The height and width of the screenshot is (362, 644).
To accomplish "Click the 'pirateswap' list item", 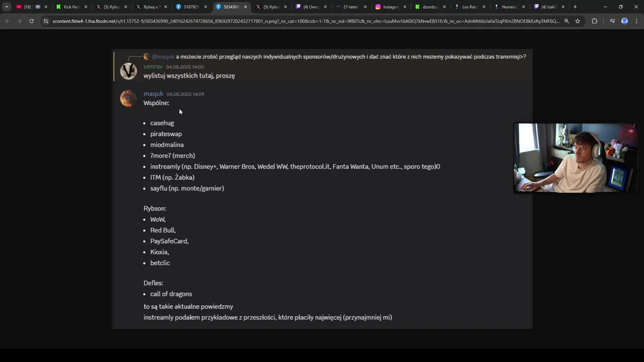I will (x=166, y=134).
